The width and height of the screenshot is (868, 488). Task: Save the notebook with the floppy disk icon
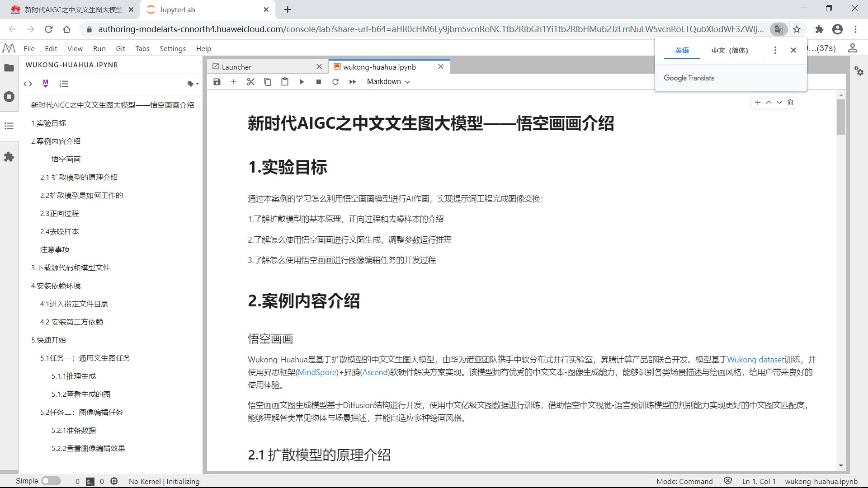(217, 82)
